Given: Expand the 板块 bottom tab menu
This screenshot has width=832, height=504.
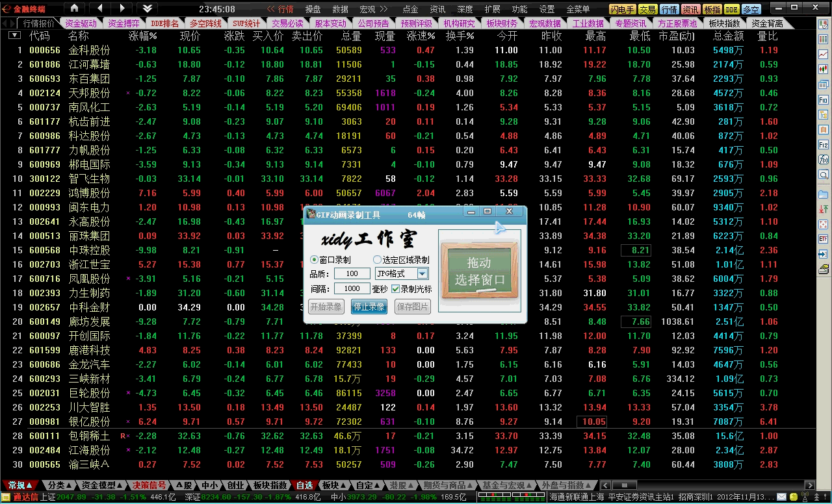Looking at the screenshot, I should tap(344, 485).
